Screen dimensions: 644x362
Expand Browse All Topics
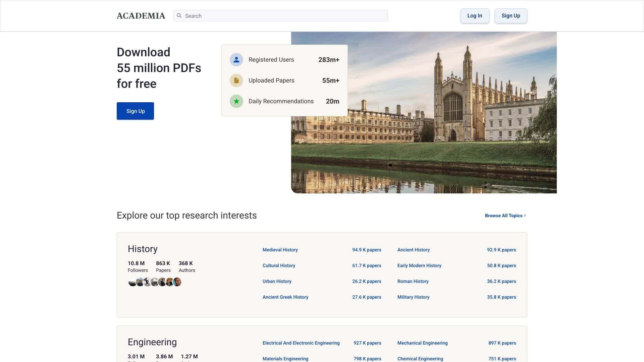tap(503, 215)
